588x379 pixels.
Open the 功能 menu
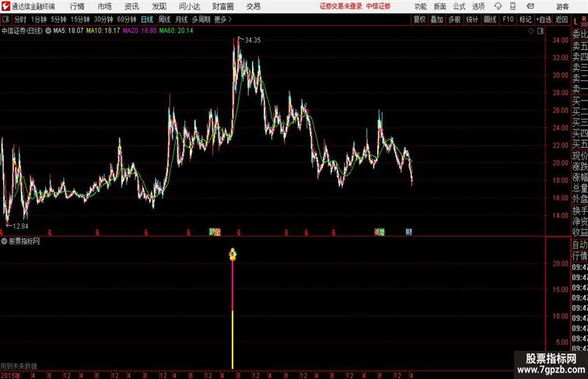(x=420, y=6)
